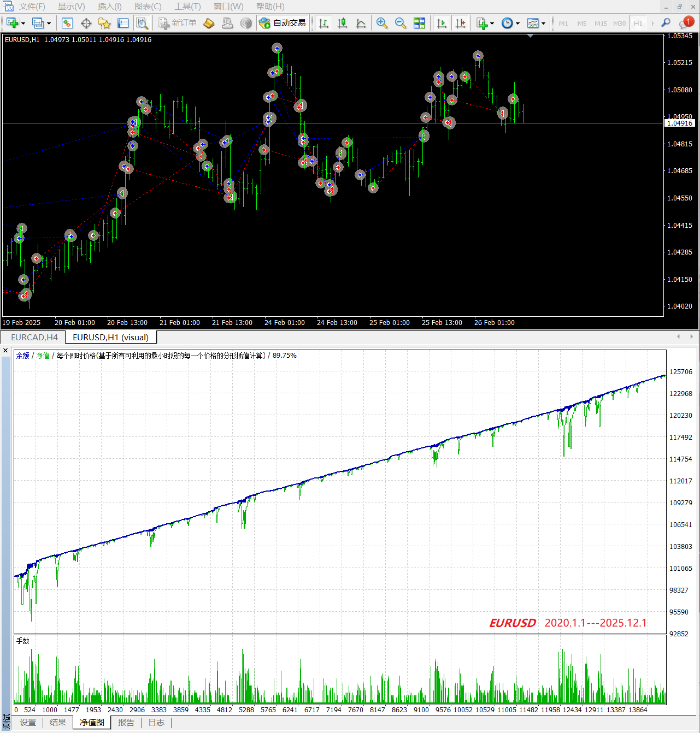Switch to the 报告 tab
Viewport: 700px width, 733px height.
[x=126, y=722]
